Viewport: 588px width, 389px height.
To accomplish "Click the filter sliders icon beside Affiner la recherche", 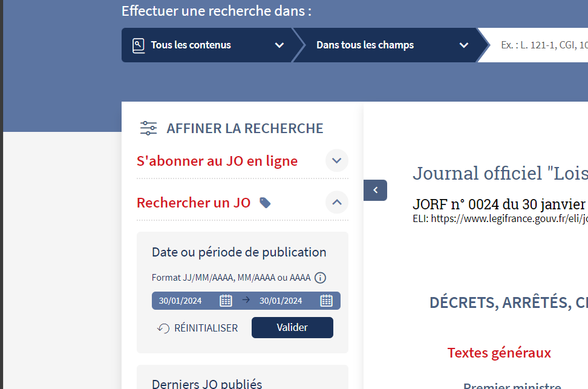I will click(148, 128).
